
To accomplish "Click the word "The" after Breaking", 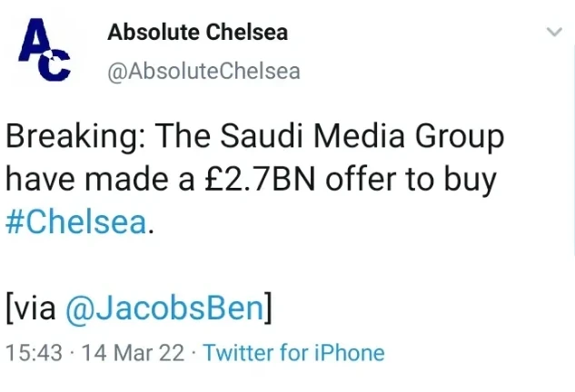I will pos(185,138).
